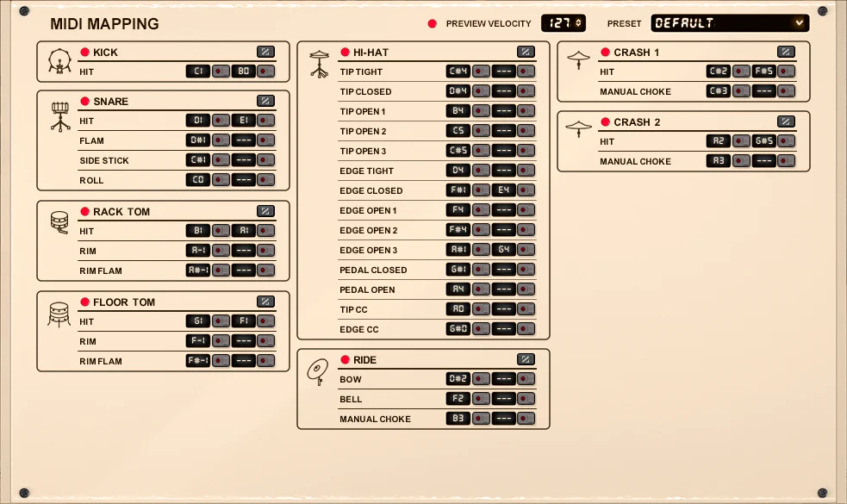Click the Crash 1 Hit F#5 second note
This screenshot has height=504, width=847.
(x=763, y=72)
